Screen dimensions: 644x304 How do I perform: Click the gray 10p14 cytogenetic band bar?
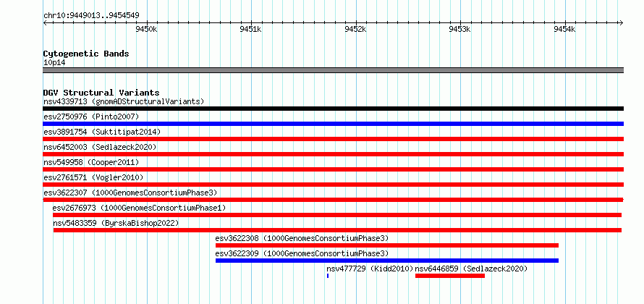(x=333, y=70)
